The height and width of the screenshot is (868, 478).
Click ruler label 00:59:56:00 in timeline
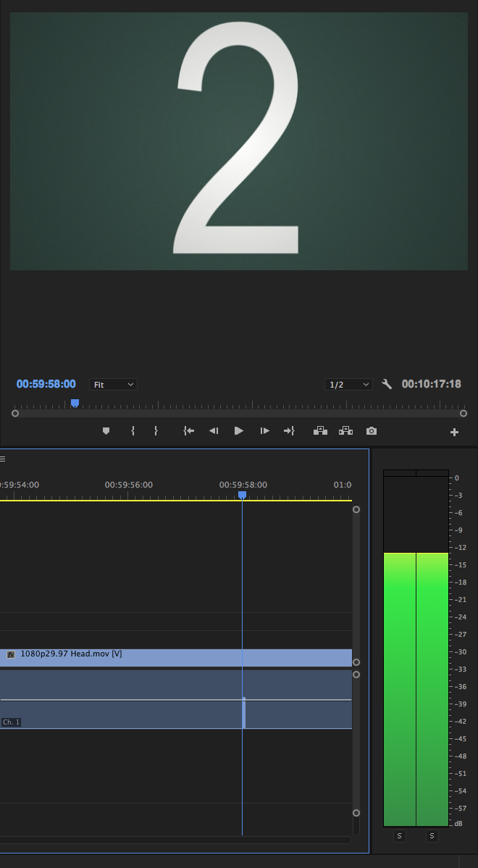(129, 485)
